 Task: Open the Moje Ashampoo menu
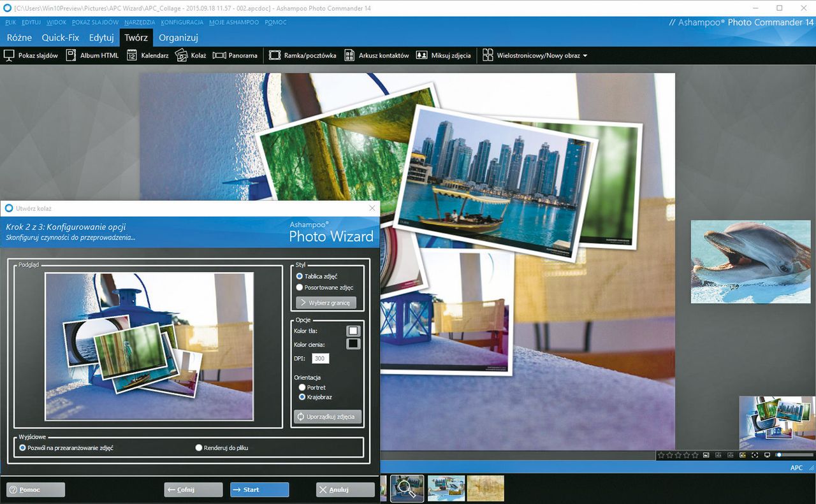tap(234, 22)
